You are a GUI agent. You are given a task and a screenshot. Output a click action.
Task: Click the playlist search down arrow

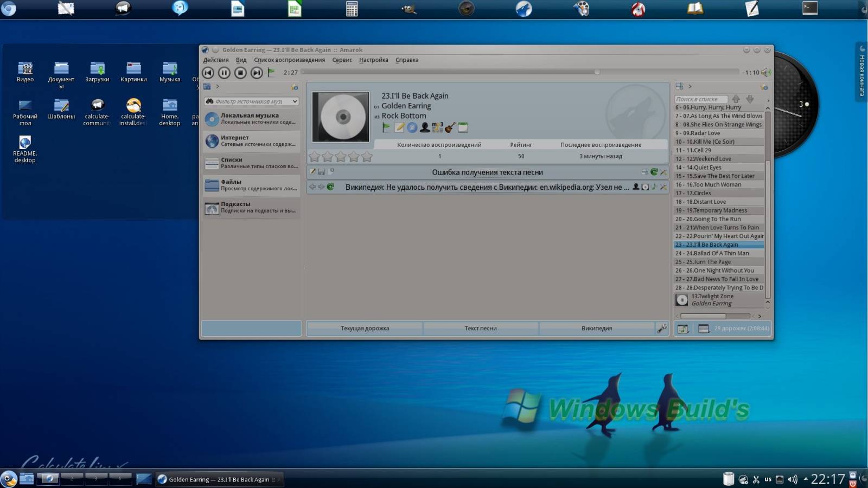click(x=750, y=99)
